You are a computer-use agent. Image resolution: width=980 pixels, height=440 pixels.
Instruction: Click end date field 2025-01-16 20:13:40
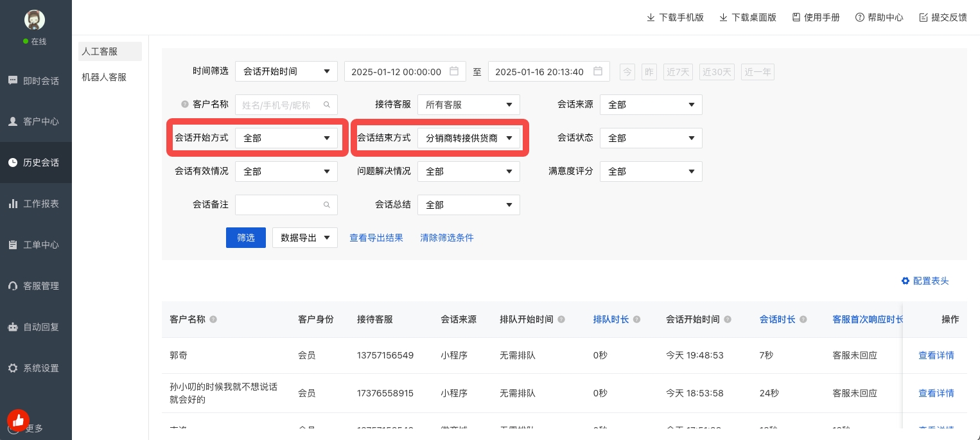[549, 71]
